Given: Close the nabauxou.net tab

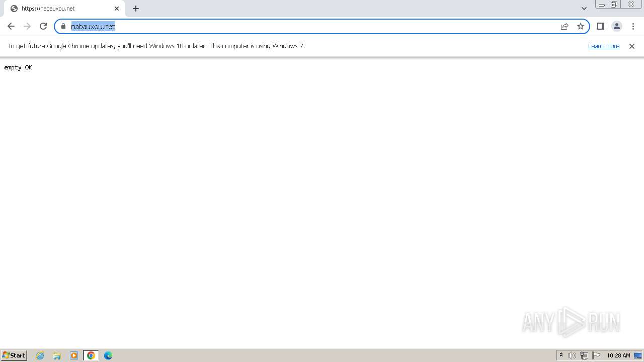Looking at the screenshot, I should point(117,9).
